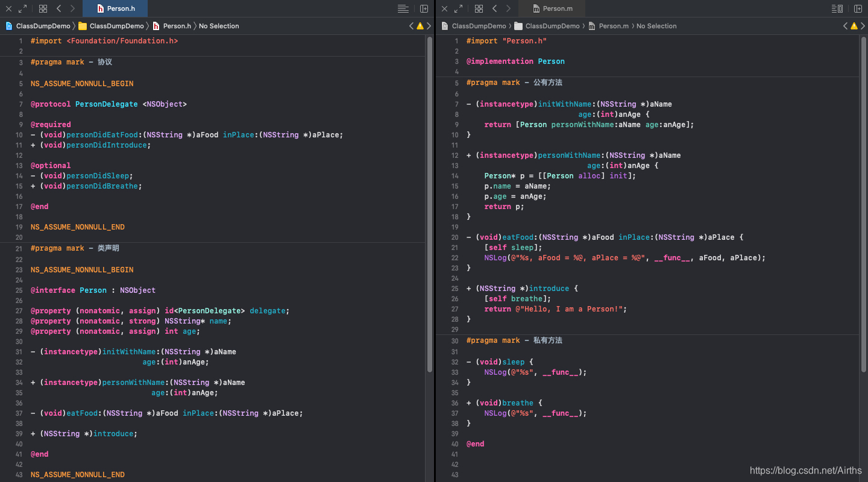The height and width of the screenshot is (482, 868).
Task: Add a new editor beside Person.m
Action: click(x=858, y=8)
